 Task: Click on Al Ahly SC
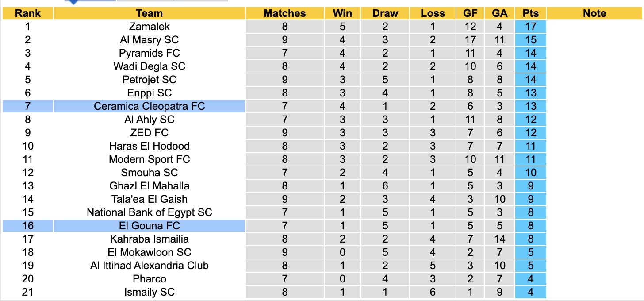point(149,120)
